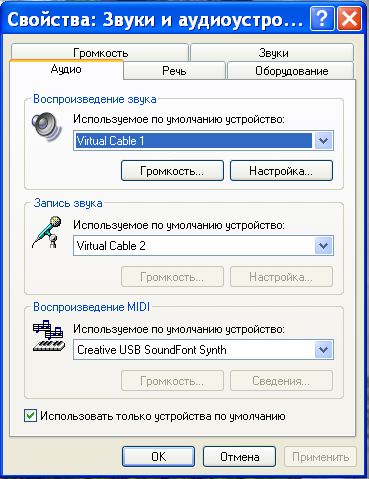Select the Речь tab
This screenshot has height=479, width=369.
[x=174, y=71]
